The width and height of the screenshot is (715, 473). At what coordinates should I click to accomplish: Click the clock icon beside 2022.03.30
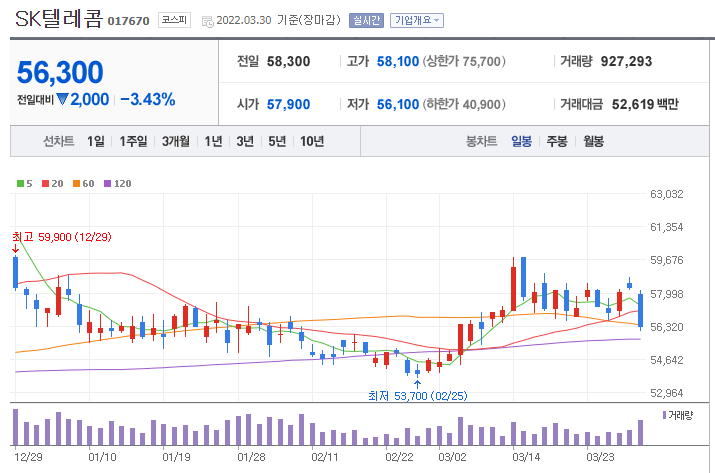pos(207,21)
